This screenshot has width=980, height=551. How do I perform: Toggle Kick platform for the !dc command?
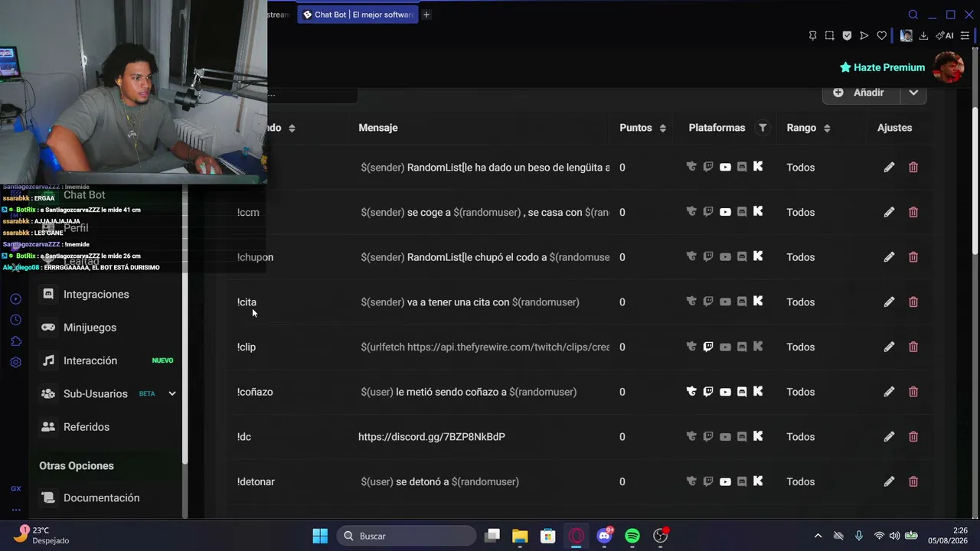758,436
